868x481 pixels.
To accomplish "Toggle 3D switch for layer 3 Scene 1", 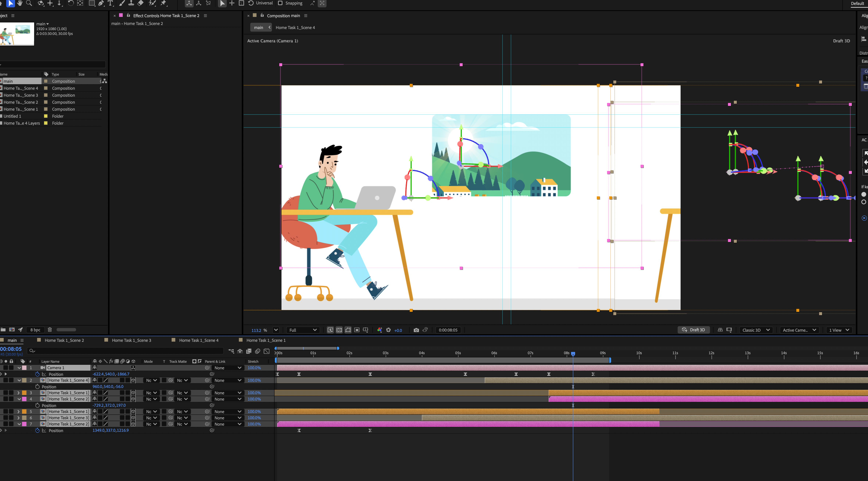I will tap(133, 393).
